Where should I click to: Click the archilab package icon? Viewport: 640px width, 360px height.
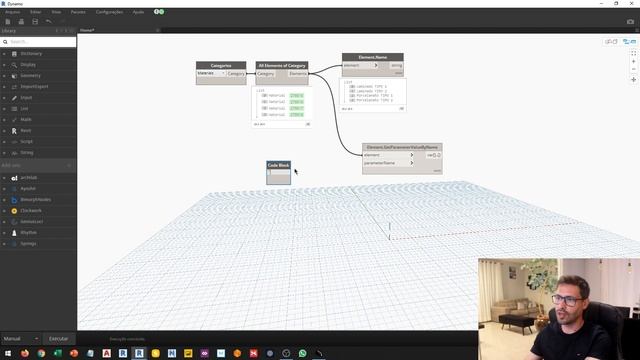(x=14, y=178)
